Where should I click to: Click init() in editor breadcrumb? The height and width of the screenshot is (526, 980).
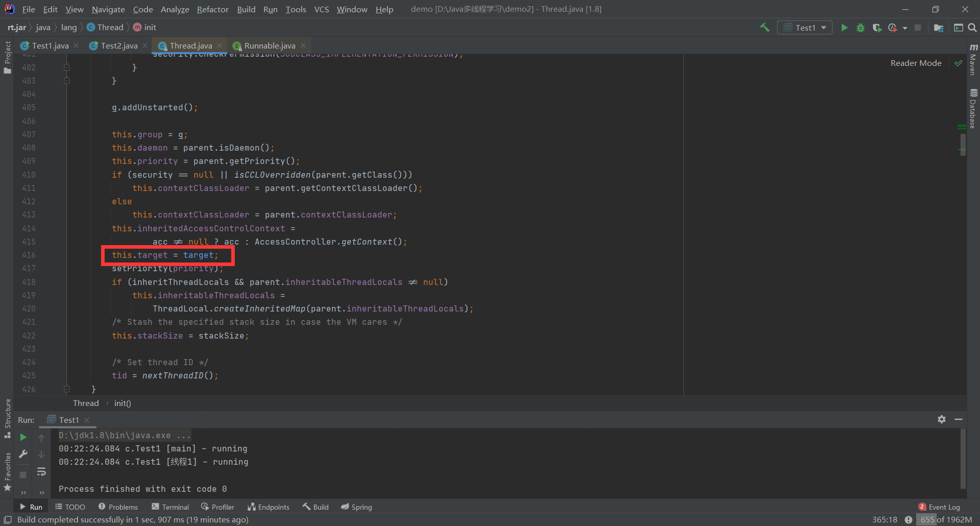(122, 403)
